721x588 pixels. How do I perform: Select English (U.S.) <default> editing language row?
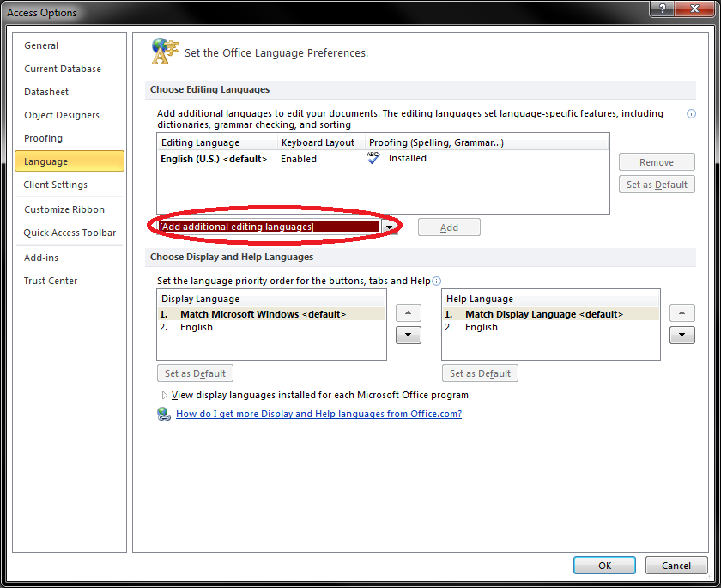pyautogui.click(x=383, y=159)
